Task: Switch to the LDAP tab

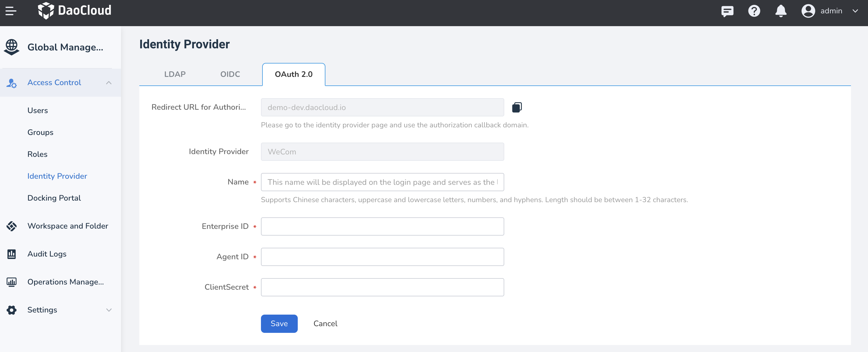Action: (175, 74)
